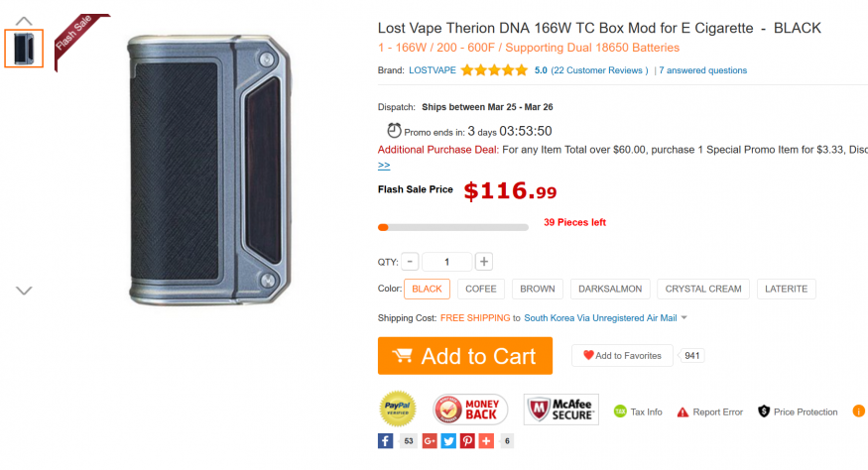Click the PayPal Verified badge
Viewport: 868px width, 470px height.
[x=399, y=409]
